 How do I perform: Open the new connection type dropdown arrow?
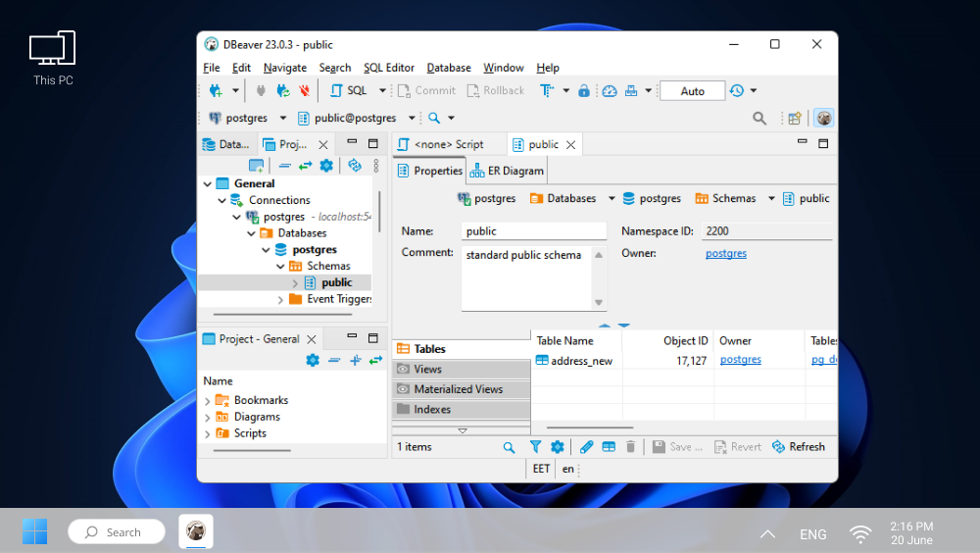pos(235,91)
